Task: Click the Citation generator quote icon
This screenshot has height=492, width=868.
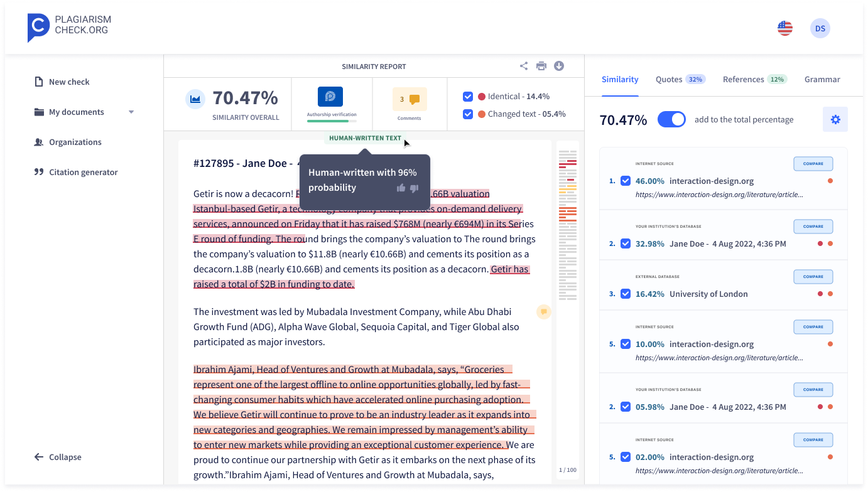Action: click(x=39, y=172)
